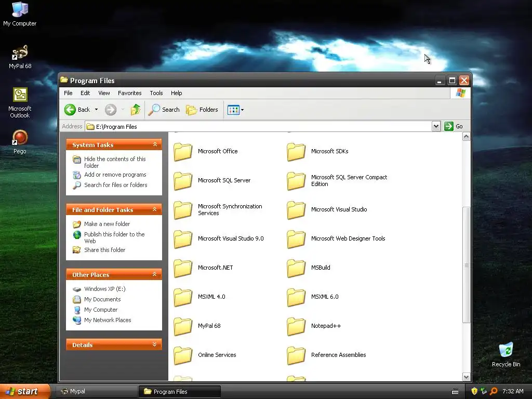Click the address bar path field
This screenshot has width=532, height=399.
click(x=258, y=127)
